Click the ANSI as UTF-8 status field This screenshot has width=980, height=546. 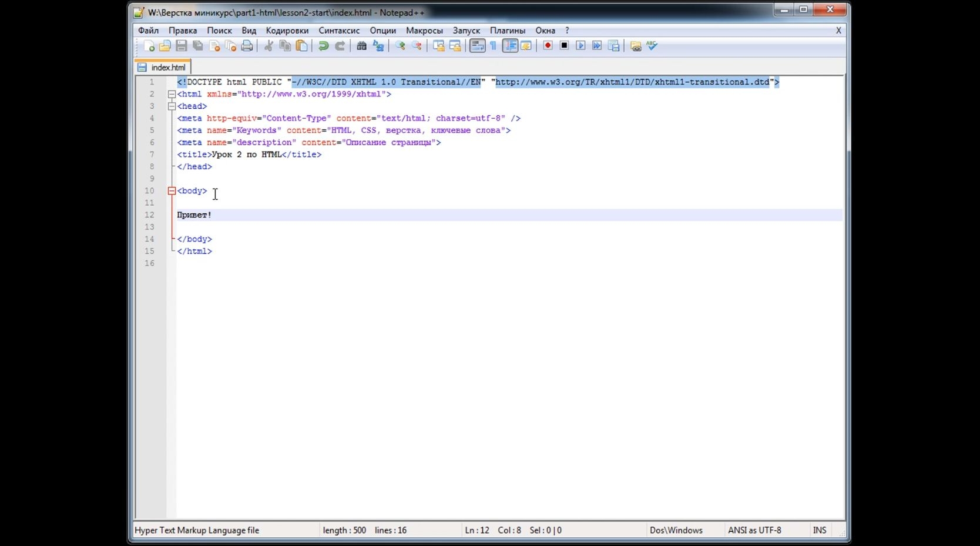coord(754,530)
